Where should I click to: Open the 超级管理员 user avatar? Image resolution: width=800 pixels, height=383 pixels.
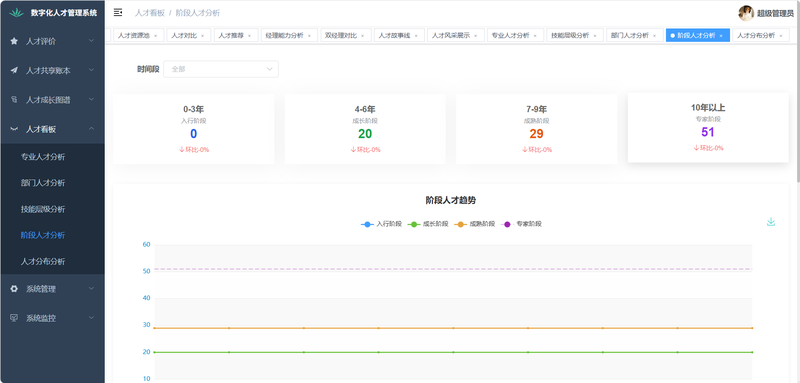746,13
